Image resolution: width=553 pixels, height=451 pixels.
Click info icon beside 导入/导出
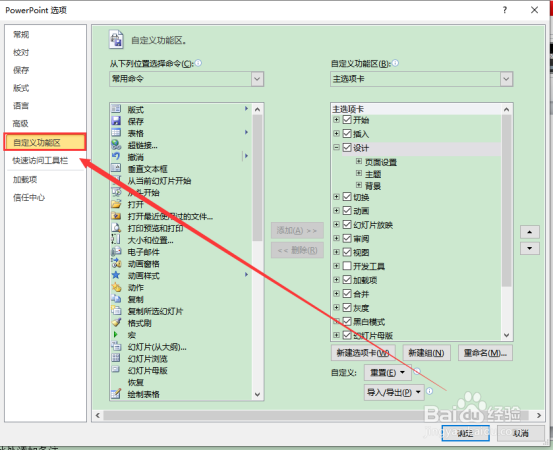(x=430, y=391)
